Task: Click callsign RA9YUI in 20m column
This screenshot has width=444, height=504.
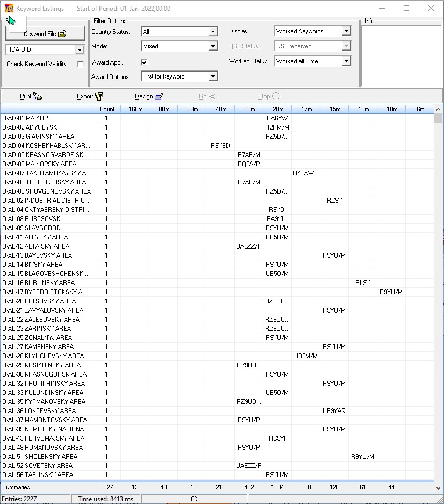Action: coord(277,219)
